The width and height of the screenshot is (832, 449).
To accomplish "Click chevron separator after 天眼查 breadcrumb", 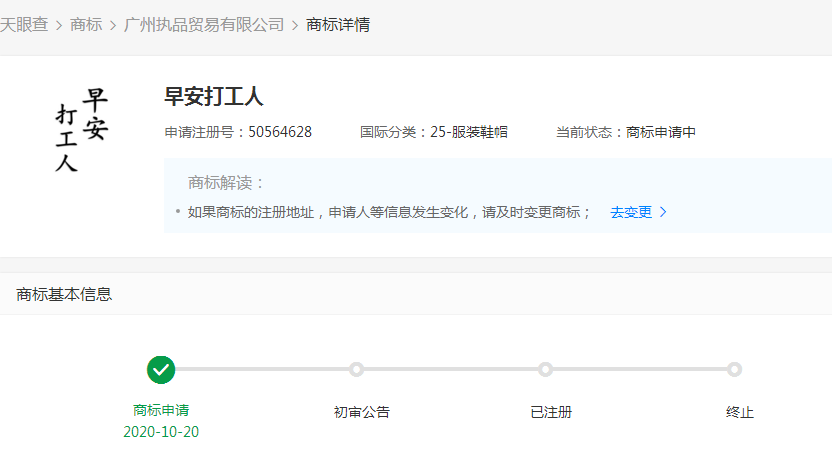I will pos(59,25).
